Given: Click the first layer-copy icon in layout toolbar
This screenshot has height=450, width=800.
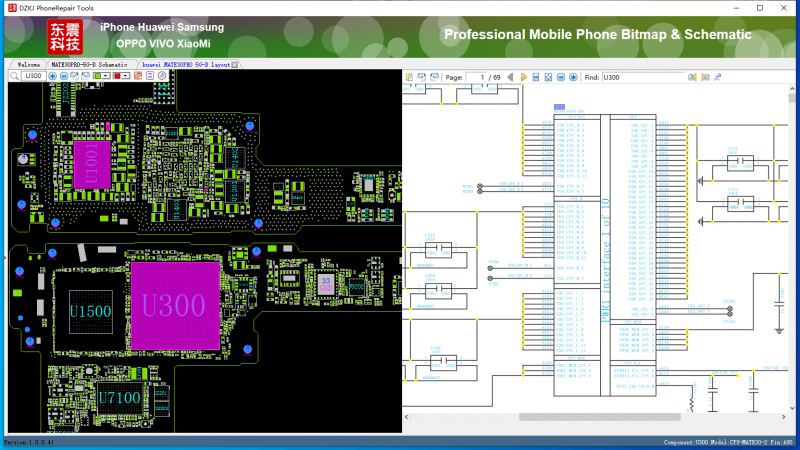Looking at the screenshot, I should point(74,76).
